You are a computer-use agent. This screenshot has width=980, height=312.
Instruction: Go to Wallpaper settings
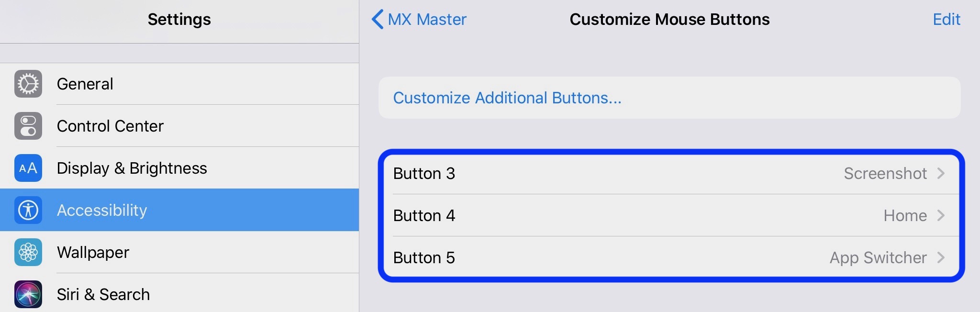pos(93,253)
